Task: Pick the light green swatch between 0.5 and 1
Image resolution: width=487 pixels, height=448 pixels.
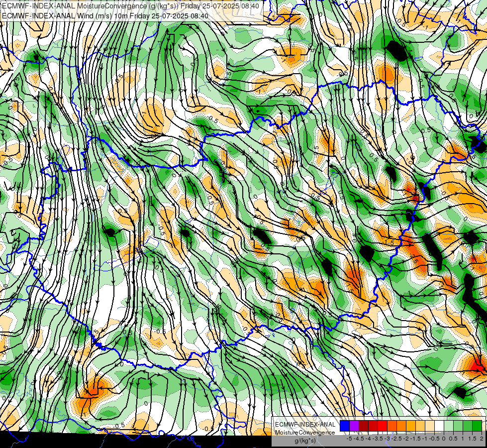Action: click(458, 426)
